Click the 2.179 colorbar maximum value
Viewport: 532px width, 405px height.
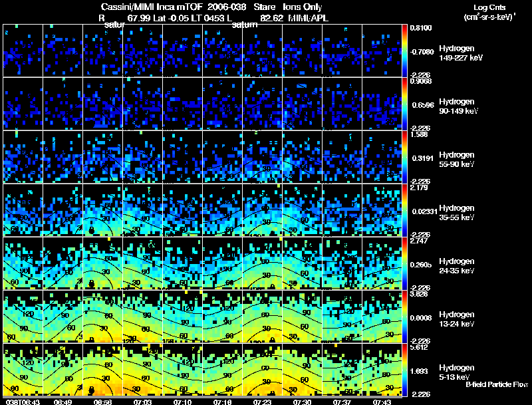click(419, 188)
